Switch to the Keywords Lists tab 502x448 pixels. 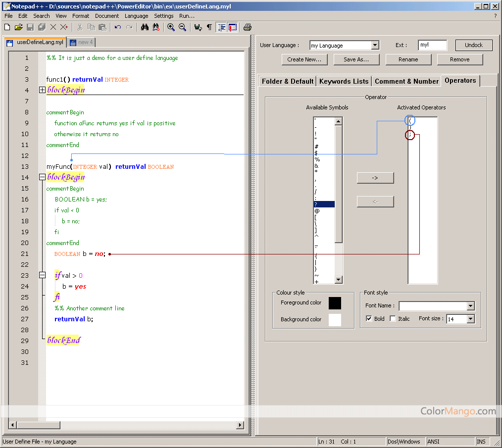click(x=344, y=81)
